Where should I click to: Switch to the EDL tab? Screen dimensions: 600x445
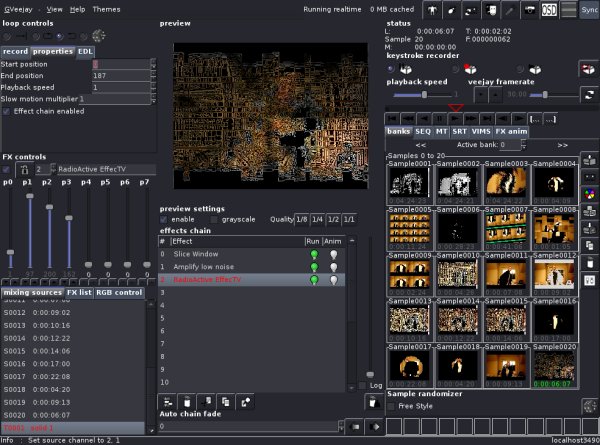[86, 51]
